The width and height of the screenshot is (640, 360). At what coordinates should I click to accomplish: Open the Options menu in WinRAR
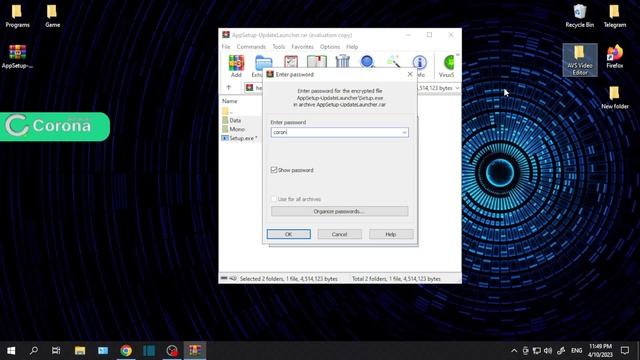tap(330, 47)
